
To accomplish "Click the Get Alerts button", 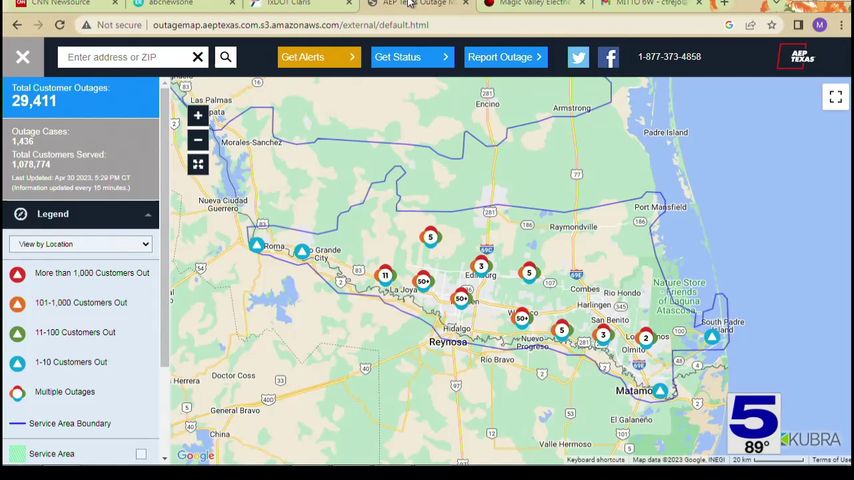I will 318,57.
